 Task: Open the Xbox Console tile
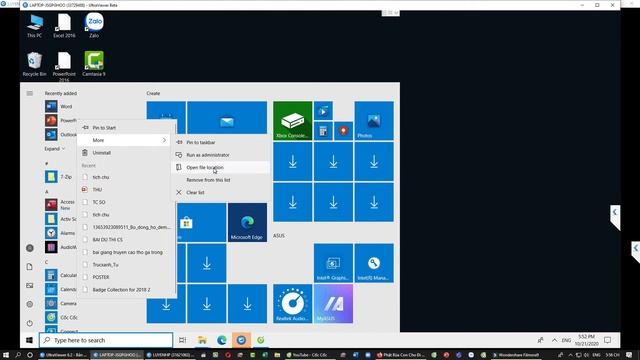point(293,121)
